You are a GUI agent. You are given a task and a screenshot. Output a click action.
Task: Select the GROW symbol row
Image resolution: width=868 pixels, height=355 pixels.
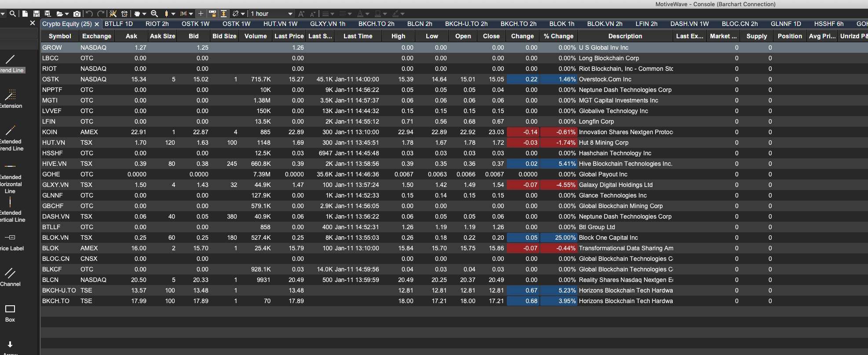click(x=454, y=48)
